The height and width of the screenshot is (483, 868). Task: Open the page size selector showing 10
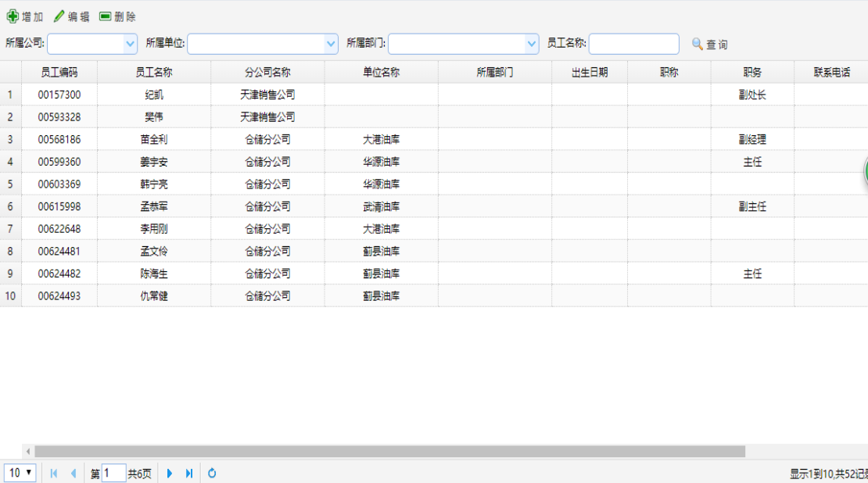[20, 473]
